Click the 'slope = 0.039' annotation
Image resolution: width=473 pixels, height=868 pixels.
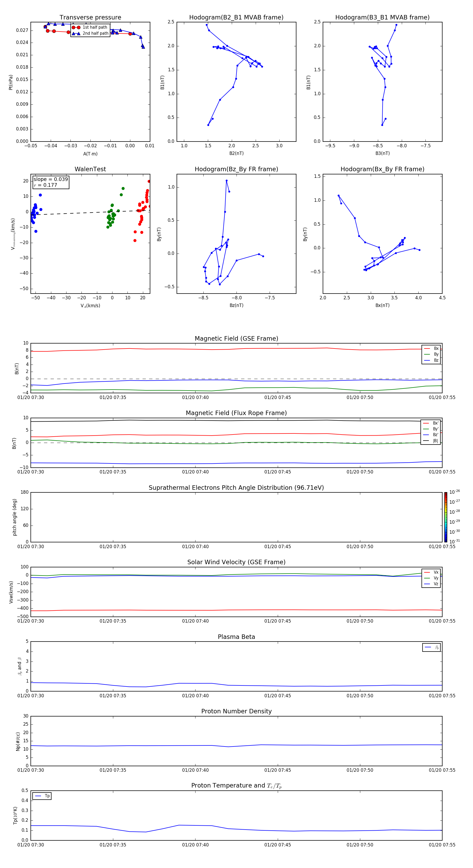pos(50,179)
